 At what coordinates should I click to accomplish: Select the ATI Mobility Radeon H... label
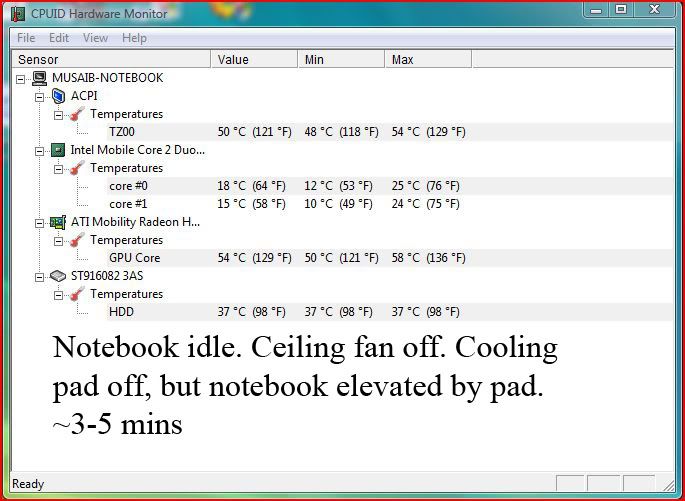(x=135, y=222)
